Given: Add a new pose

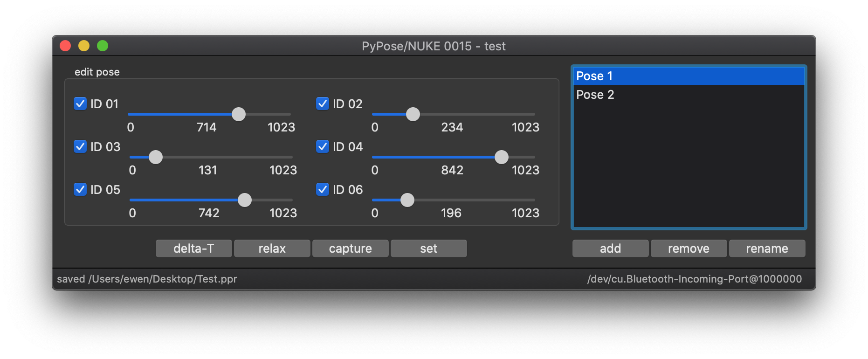Looking at the screenshot, I should pyautogui.click(x=611, y=249).
